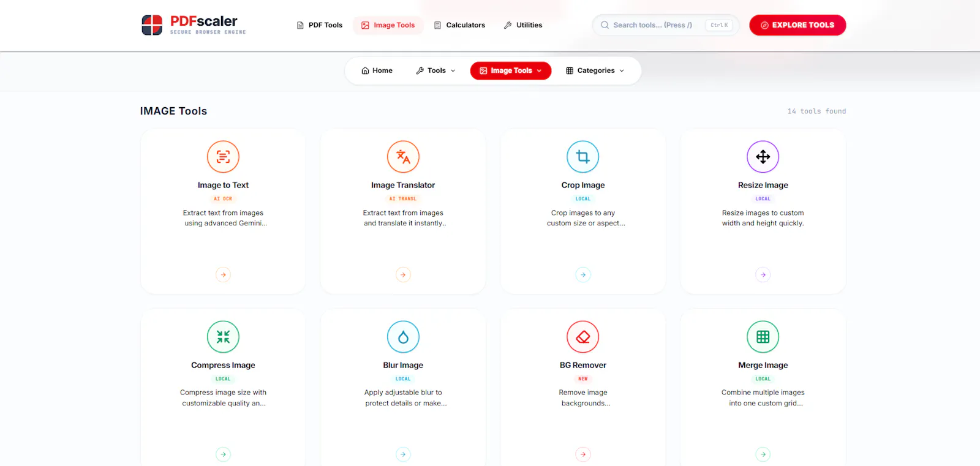This screenshot has width=980, height=466.
Task: Select the Resize Image move icon
Action: pyautogui.click(x=763, y=157)
